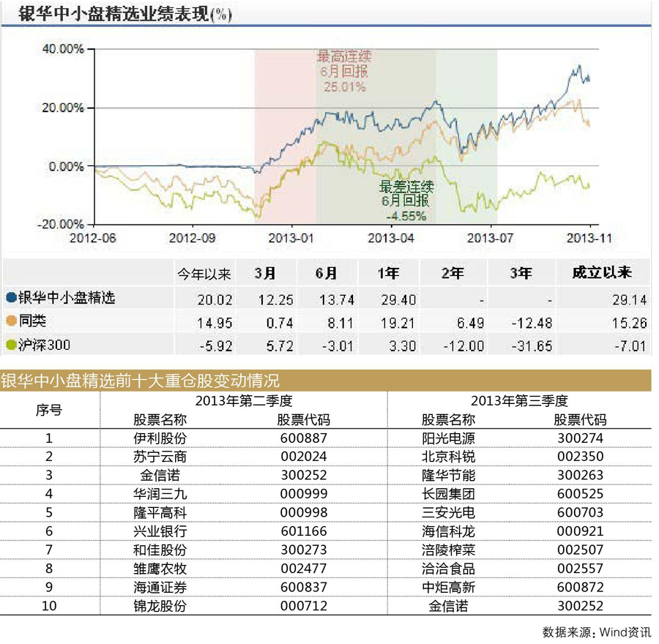Click the fund's 3-month value 12.25
The width and height of the screenshot is (659, 644).
click(x=276, y=300)
